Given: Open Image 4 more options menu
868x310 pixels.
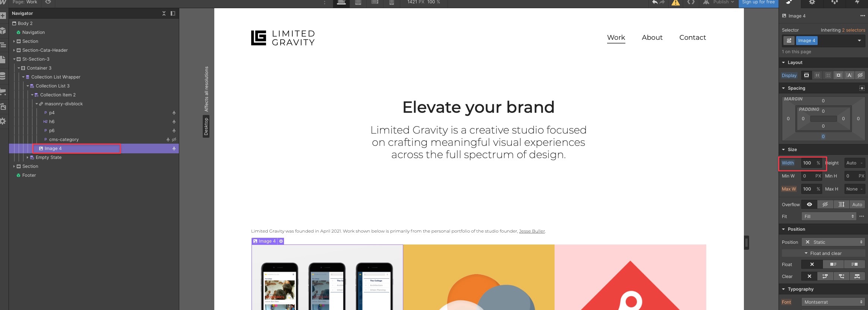Looking at the screenshot, I should pyautogui.click(x=862, y=16).
